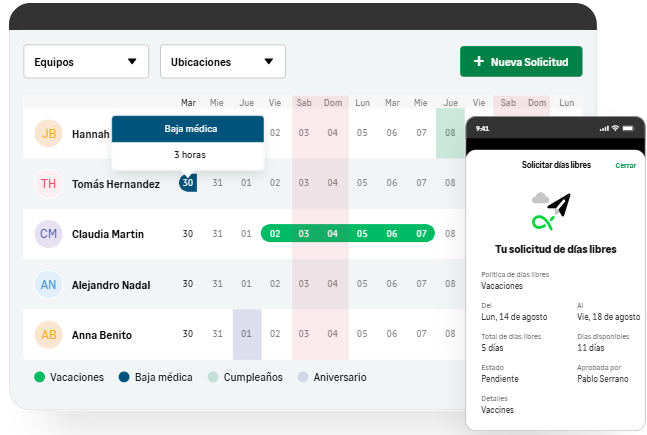The image size is (647, 435).
Task: Click the plus icon in Nueva Solicitud
Action: coord(479,62)
